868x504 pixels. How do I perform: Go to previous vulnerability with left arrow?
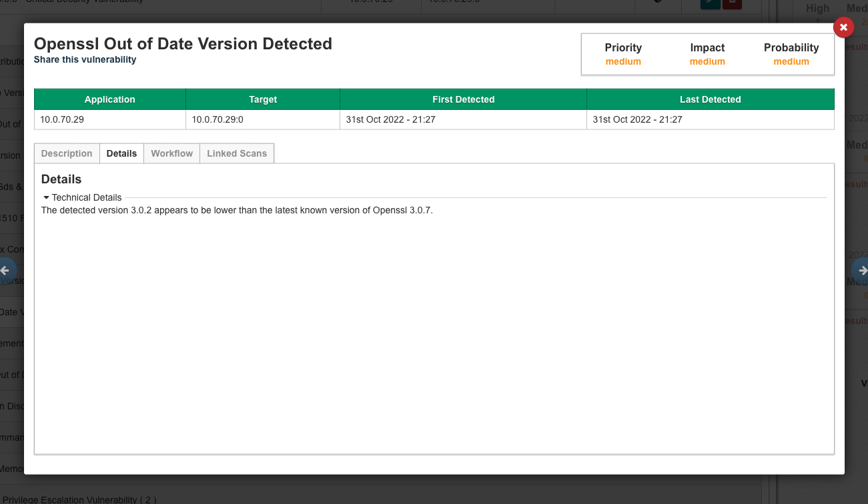tap(6, 271)
